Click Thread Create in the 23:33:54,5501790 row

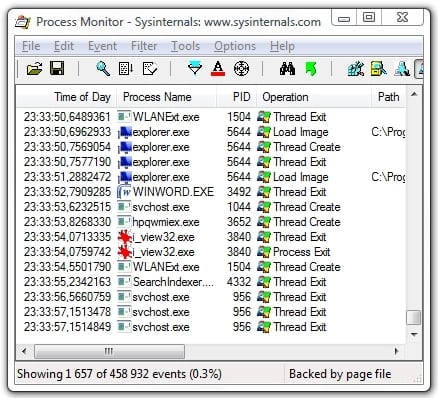[307, 267]
